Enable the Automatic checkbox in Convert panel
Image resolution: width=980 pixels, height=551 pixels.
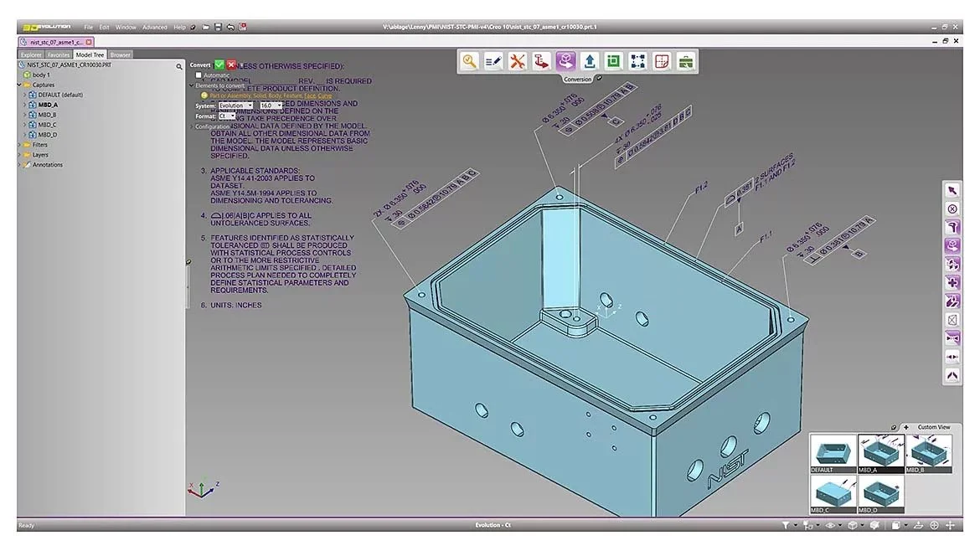(199, 75)
